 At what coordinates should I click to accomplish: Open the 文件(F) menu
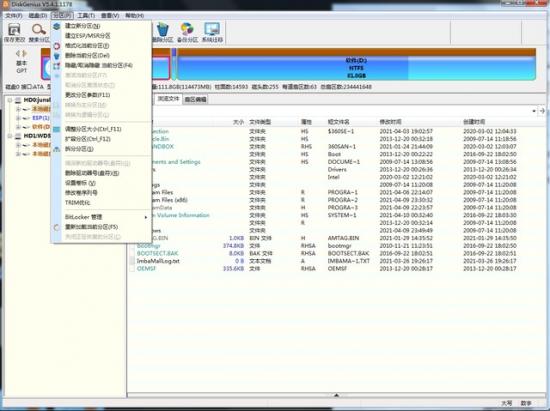pyautogui.click(x=14, y=15)
